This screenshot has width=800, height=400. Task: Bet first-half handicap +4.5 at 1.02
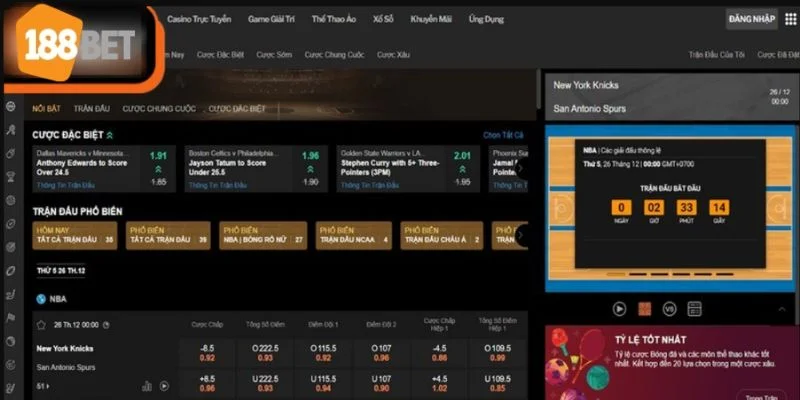coord(439,383)
